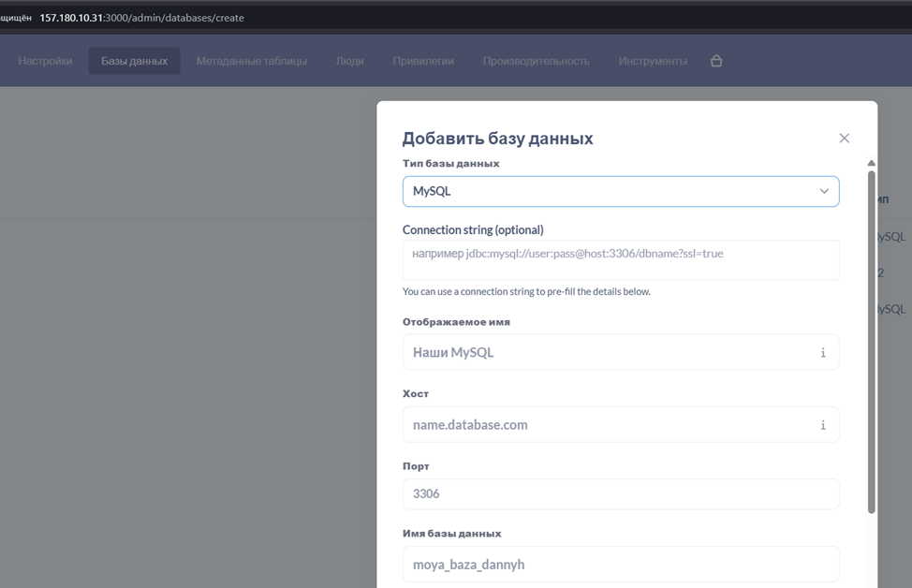Focus the Отображаемое имя input field
The image size is (912, 588).
click(621, 352)
